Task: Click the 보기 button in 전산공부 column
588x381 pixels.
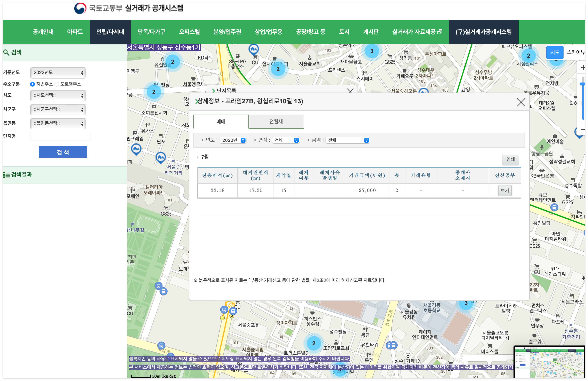Action: click(505, 190)
